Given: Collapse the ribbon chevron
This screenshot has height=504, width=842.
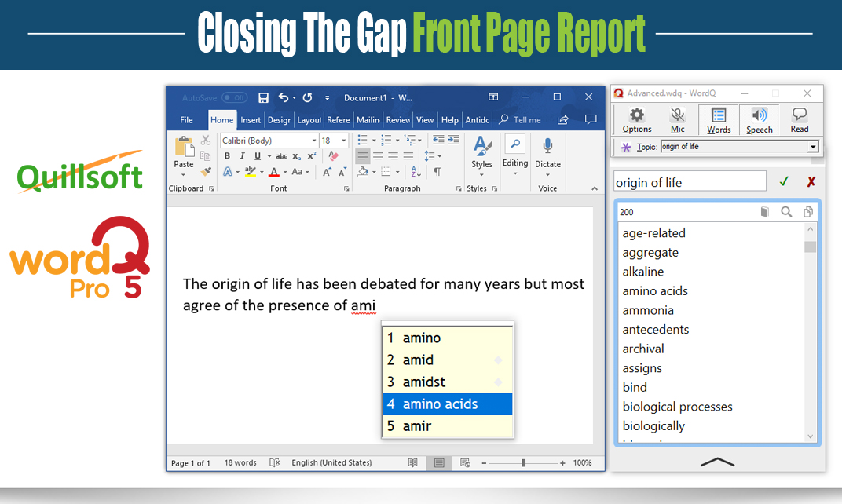Looking at the screenshot, I should pyautogui.click(x=595, y=188).
